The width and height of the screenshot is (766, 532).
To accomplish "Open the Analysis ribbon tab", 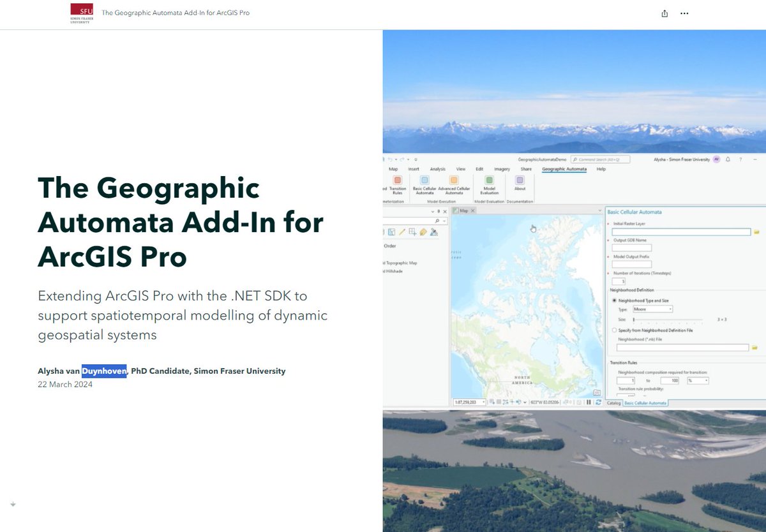I will (x=438, y=169).
